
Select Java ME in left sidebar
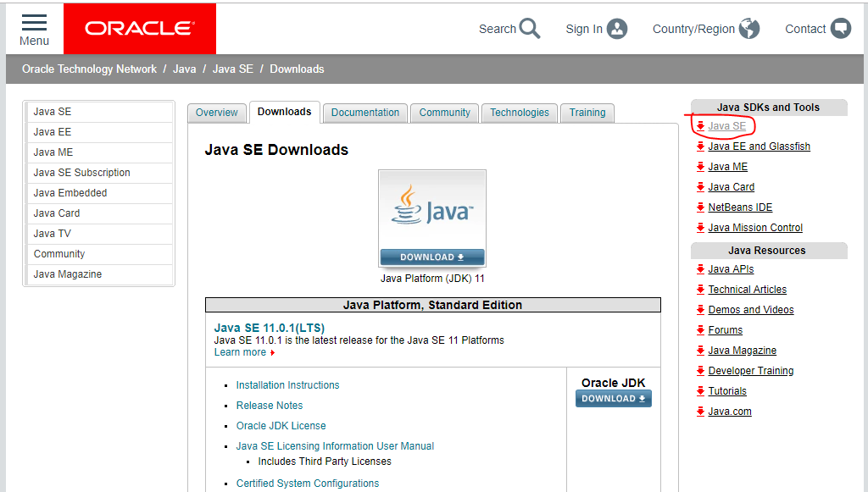100,152
